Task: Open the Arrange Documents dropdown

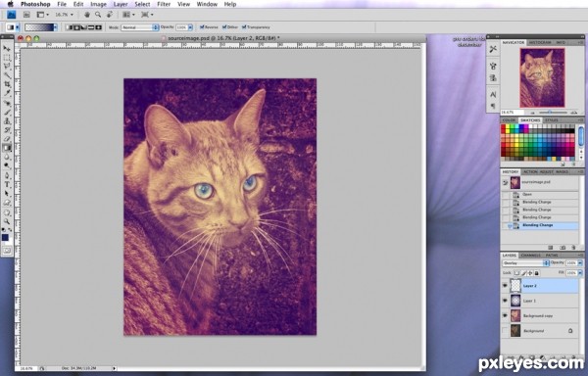Action: 127,15
